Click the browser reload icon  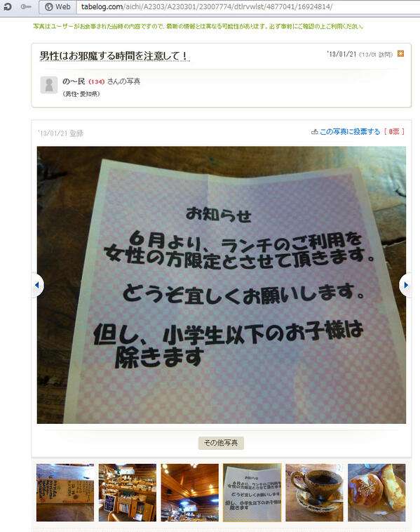[7, 6]
